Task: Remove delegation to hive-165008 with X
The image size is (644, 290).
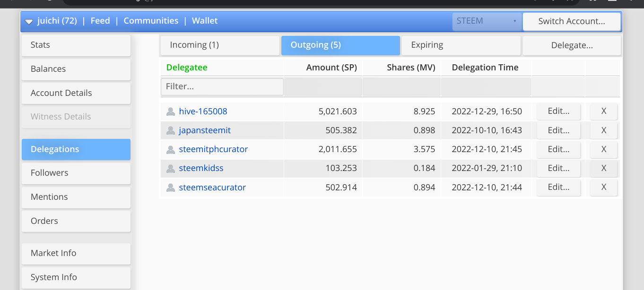Action: coord(603,111)
